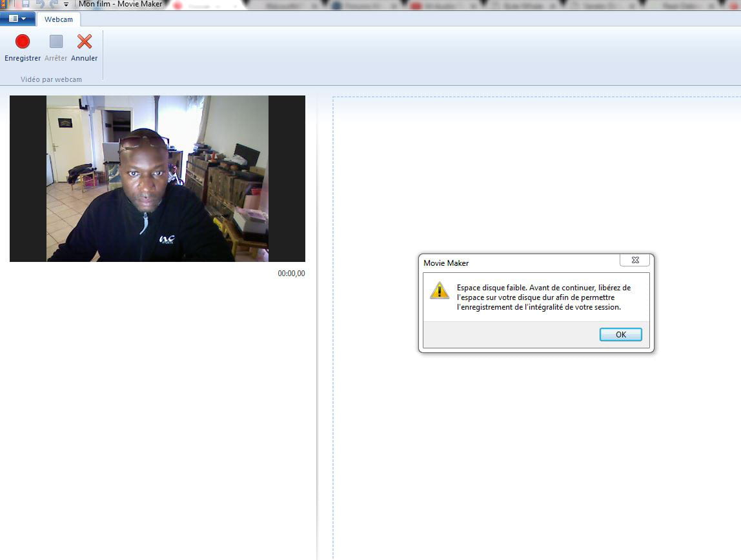Click the save icon in quick access toolbar
741x560 pixels.
click(x=26, y=4)
